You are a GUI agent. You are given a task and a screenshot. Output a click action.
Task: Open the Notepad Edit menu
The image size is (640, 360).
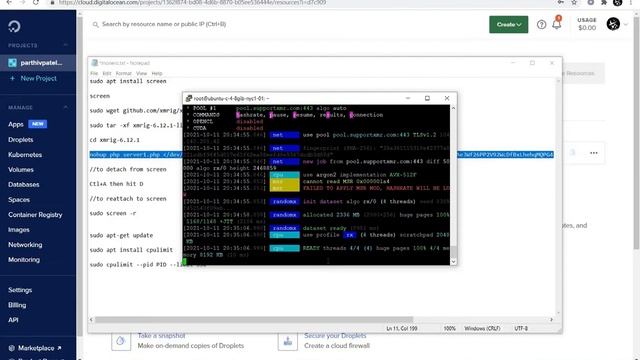(x=107, y=73)
